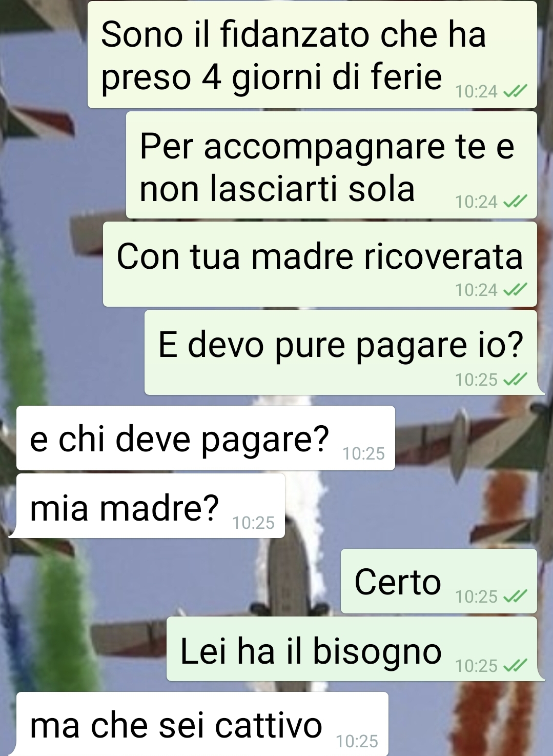Tap the 10:24 timestamp on 'Con tua madre ricoverata'
553x756 pixels.
click(x=476, y=290)
